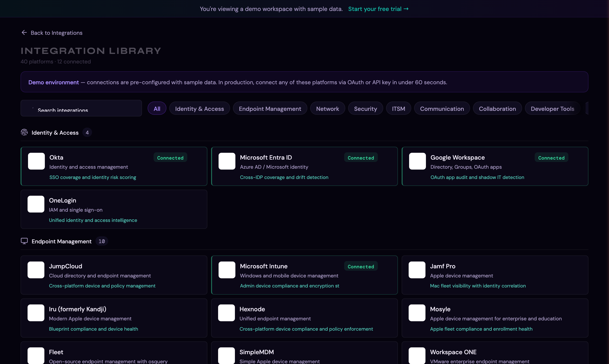Click the Jamf Pro logo tile
The width and height of the screenshot is (609, 364).
pyautogui.click(x=417, y=270)
